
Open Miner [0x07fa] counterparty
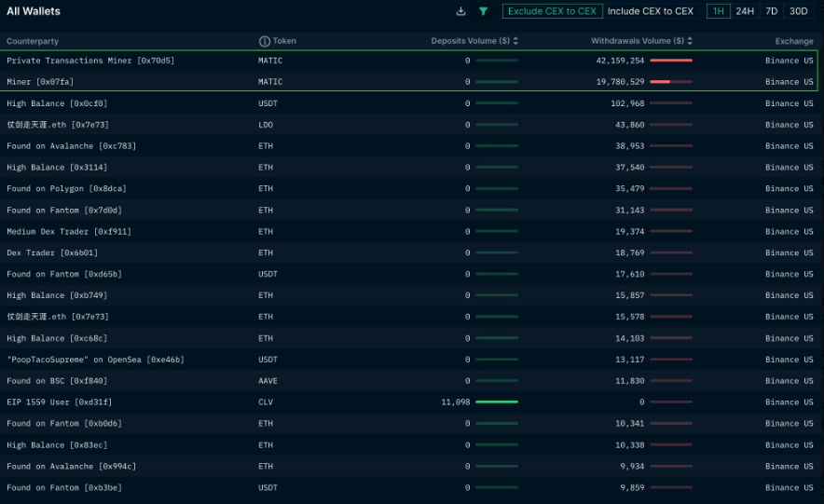pyautogui.click(x=40, y=82)
